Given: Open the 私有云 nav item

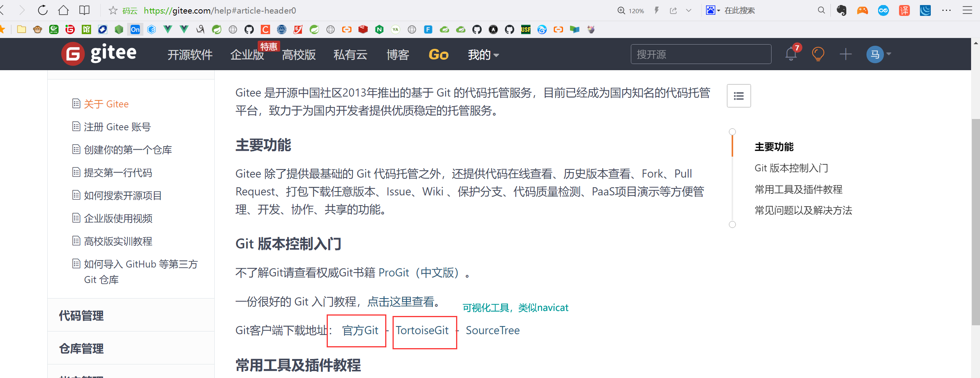Looking at the screenshot, I should [350, 55].
